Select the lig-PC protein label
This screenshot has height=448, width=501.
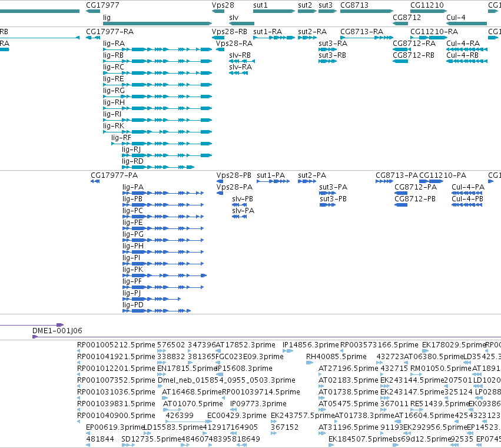pos(132,211)
